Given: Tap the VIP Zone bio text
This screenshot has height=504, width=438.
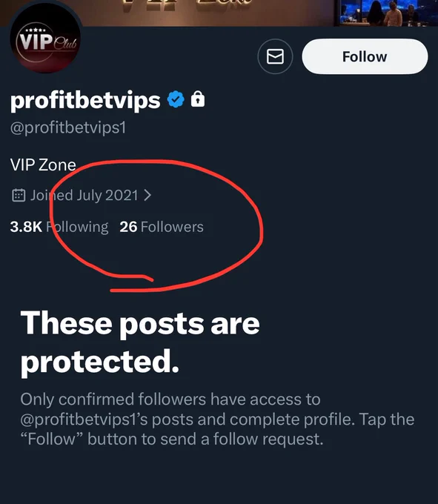Looking at the screenshot, I should pyautogui.click(x=43, y=165).
